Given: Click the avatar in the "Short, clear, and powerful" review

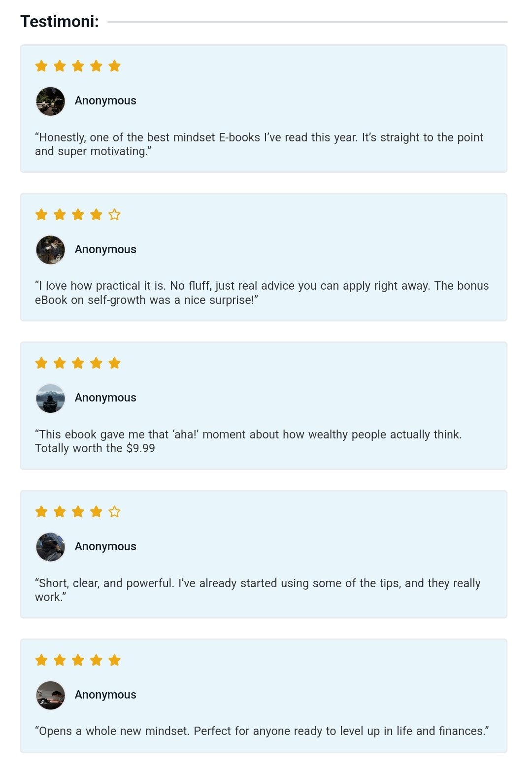Looking at the screenshot, I should pyautogui.click(x=51, y=547).
